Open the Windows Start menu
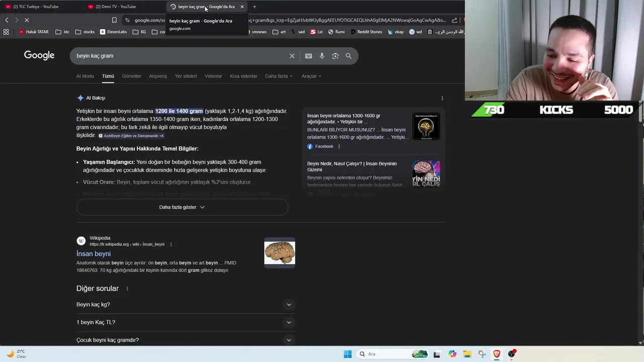644x362 pixels. coord(348,354)
